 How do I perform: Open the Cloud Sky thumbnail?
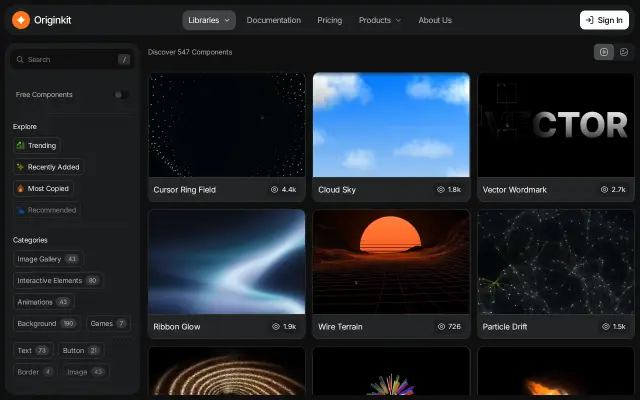coord(391,125)
